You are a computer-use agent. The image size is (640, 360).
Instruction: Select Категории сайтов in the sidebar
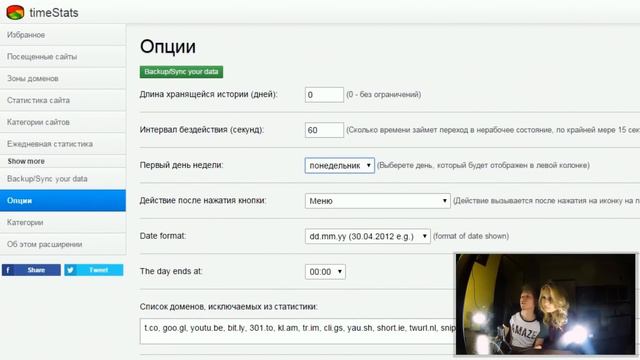click(63, 122)
